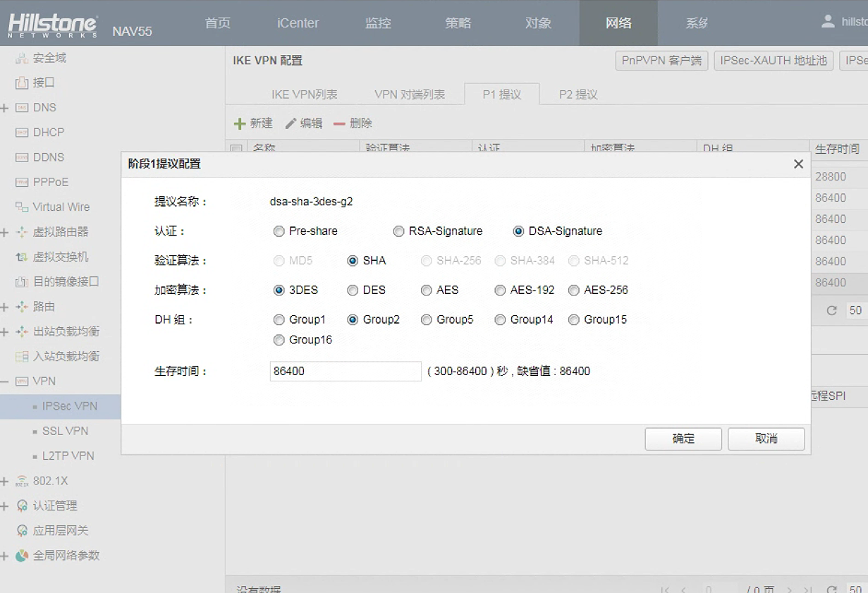Open the 监控 top menu
This screenshot has height=593, width=868.
coord(378,23)
